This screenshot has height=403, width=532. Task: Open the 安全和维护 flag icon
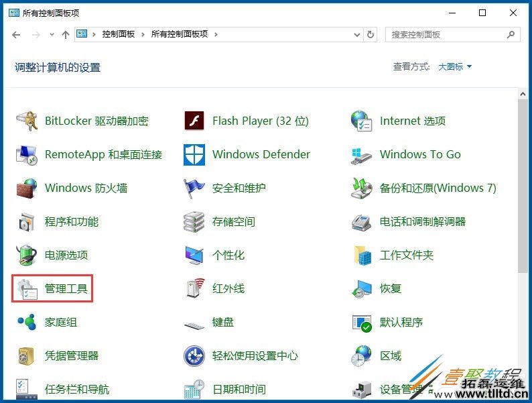tap(194, 188)
